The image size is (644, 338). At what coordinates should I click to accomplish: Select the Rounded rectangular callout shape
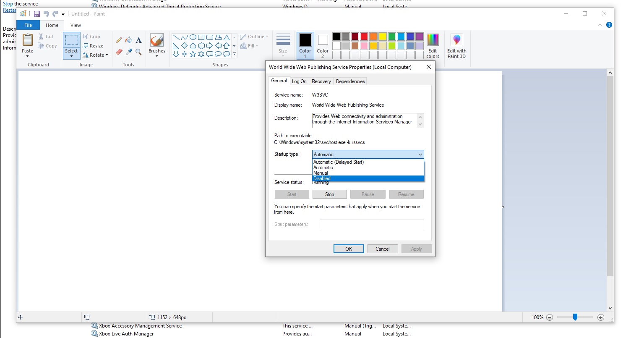click(210, 54)
